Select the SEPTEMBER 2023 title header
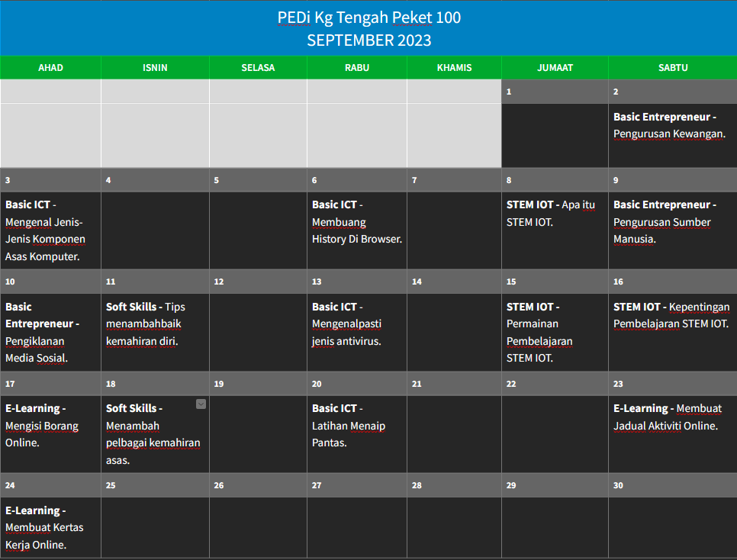Image resolution: width=737 pixels, height=560 pixels. tap(368, 28)
